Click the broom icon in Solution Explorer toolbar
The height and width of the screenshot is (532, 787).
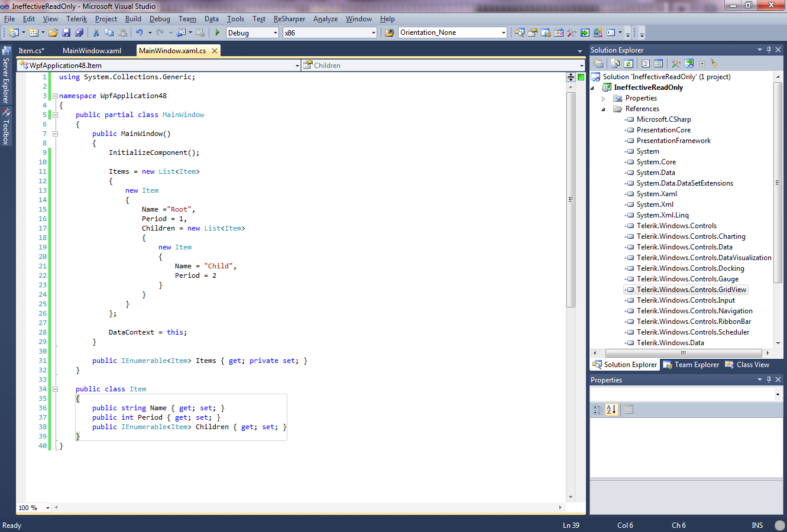pyautogui.click(x=714, y=63)
